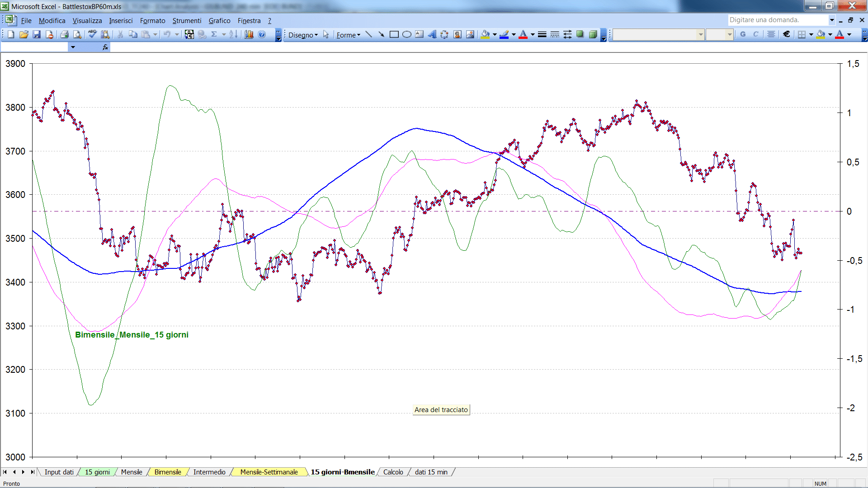Sort ascending with the A-Z icon
The width and height of the screenshot is (868, 488).
point(233,34)
